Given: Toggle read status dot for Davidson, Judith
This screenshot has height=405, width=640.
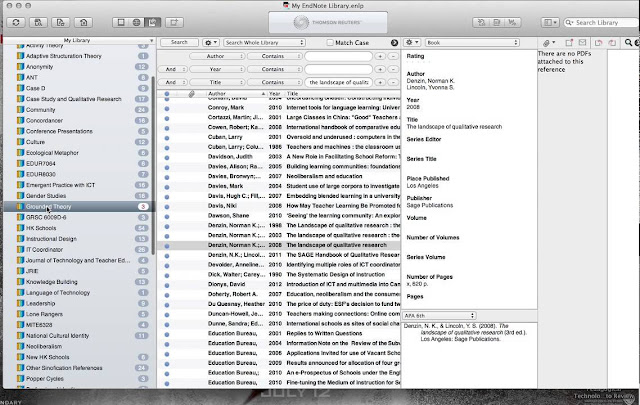Looking at the screenshot, I should pyautogui.click(x=167, y=157).
